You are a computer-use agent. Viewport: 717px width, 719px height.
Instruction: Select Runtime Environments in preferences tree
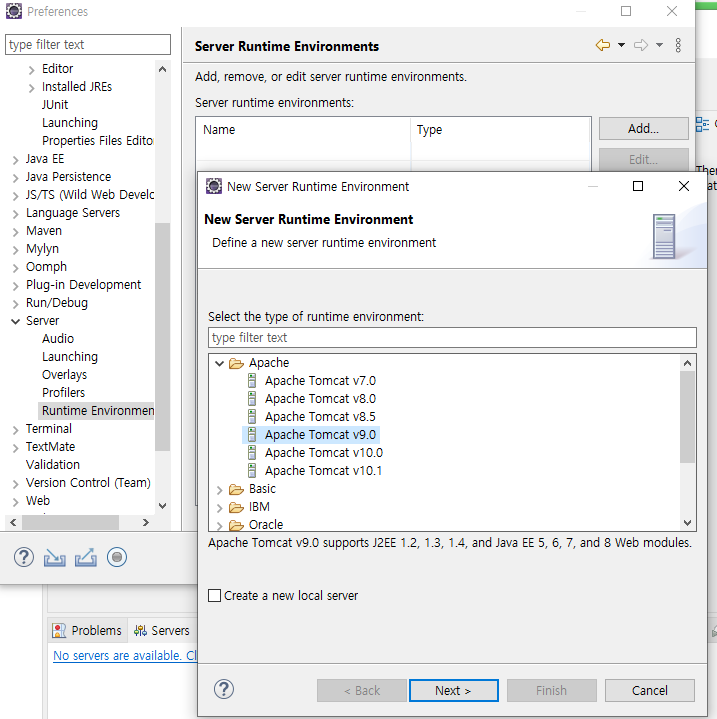point(98,410)
